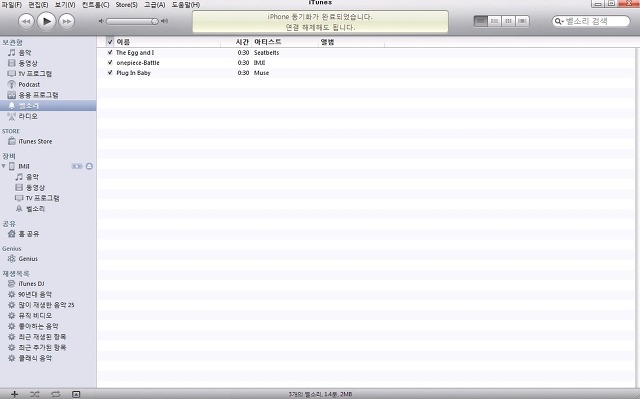Viewport: 640px width, 399px height.
Task: Toggle repeat playback
Action: [56, 394]
